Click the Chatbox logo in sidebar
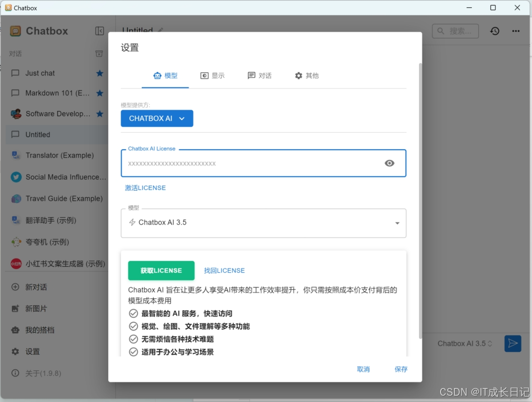Screen dimensions: 532x402 coord(15,31)
